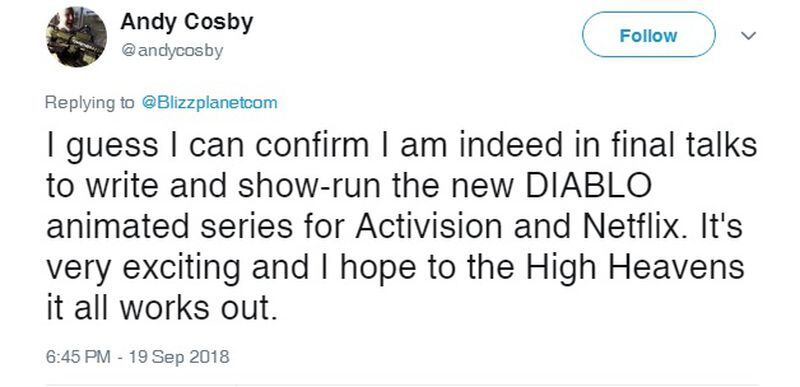The image size is (800, 387).
Task: Open Andy Cosby's profile picture
Action: click(x=77, y=37)
